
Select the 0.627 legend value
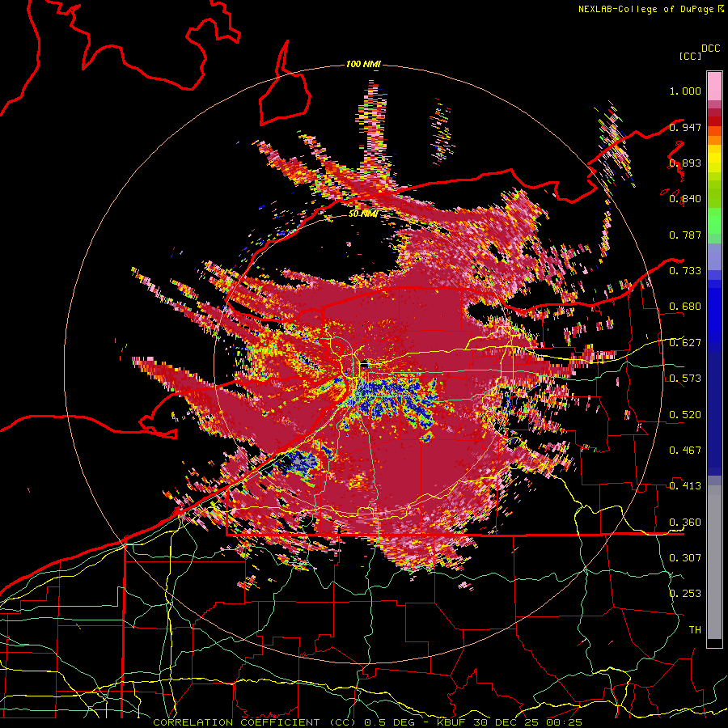pyautogui.click(x=685, y=343)
